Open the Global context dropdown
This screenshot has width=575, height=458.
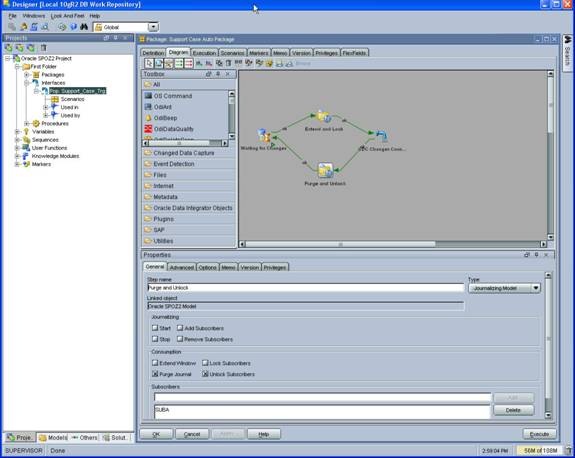(153, 27)
